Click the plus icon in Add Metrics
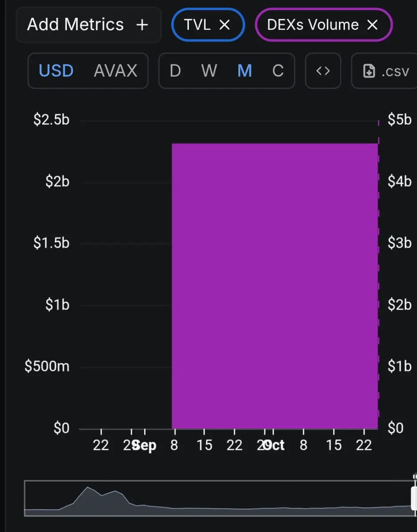This screenshot has width=417, height=532. (142, 25)
